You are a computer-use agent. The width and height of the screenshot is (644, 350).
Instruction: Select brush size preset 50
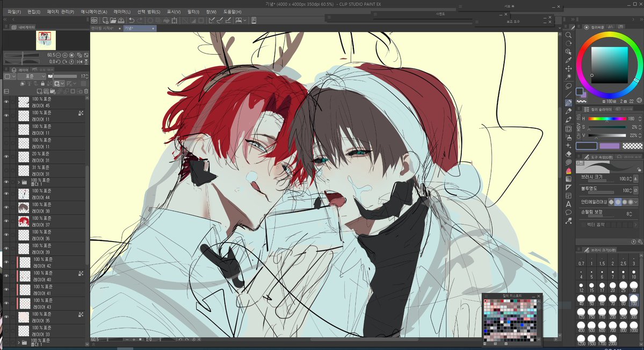click(x=591, y=301)
